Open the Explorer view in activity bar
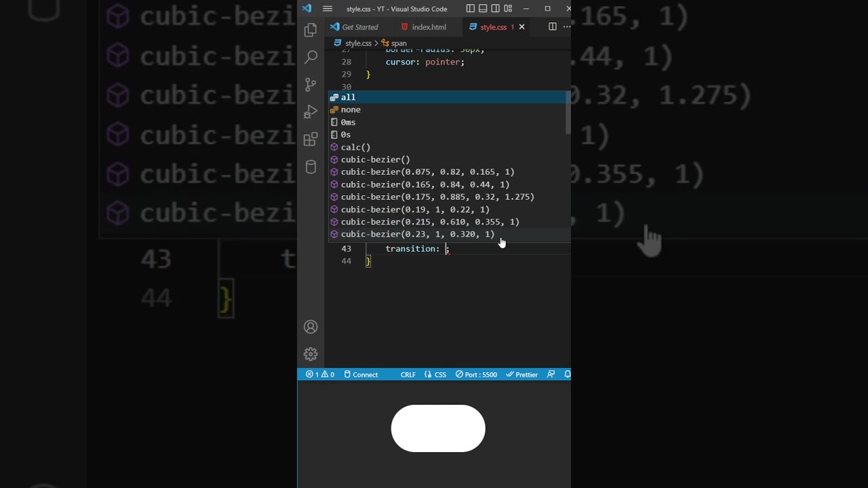 pyautogui.click(x=311, y=30)
